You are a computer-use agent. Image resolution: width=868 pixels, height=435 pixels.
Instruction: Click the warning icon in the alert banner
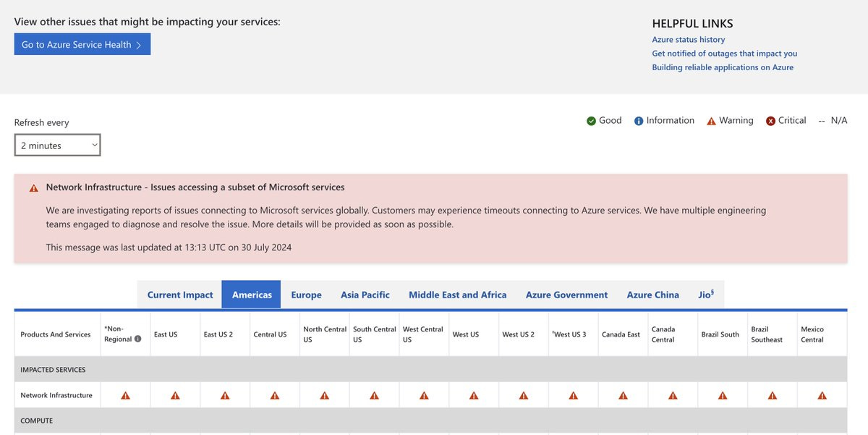tap(34, 188)
